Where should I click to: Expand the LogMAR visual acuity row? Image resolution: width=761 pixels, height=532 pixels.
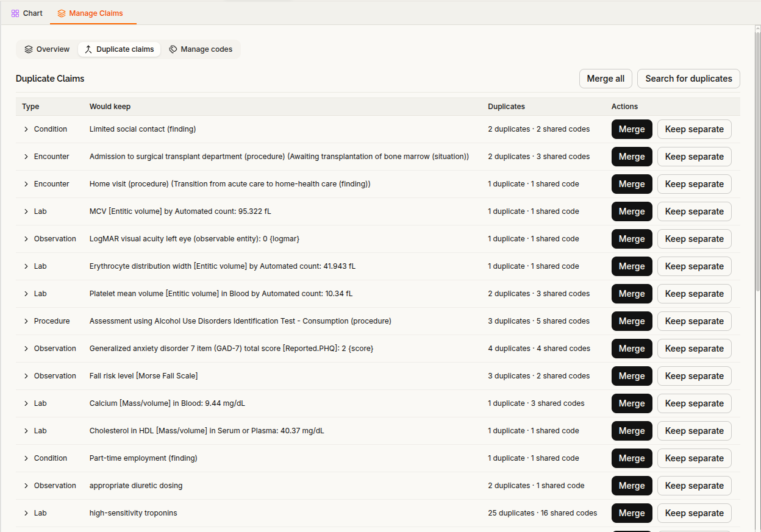pos(26,239)
